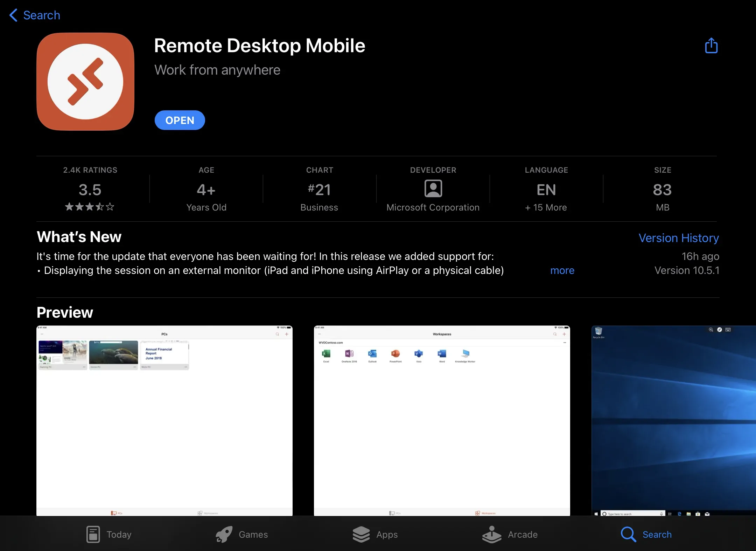Tap the 2.4K Ratings summary
Screen dimensions: 756x551
[x=90, y=170]
